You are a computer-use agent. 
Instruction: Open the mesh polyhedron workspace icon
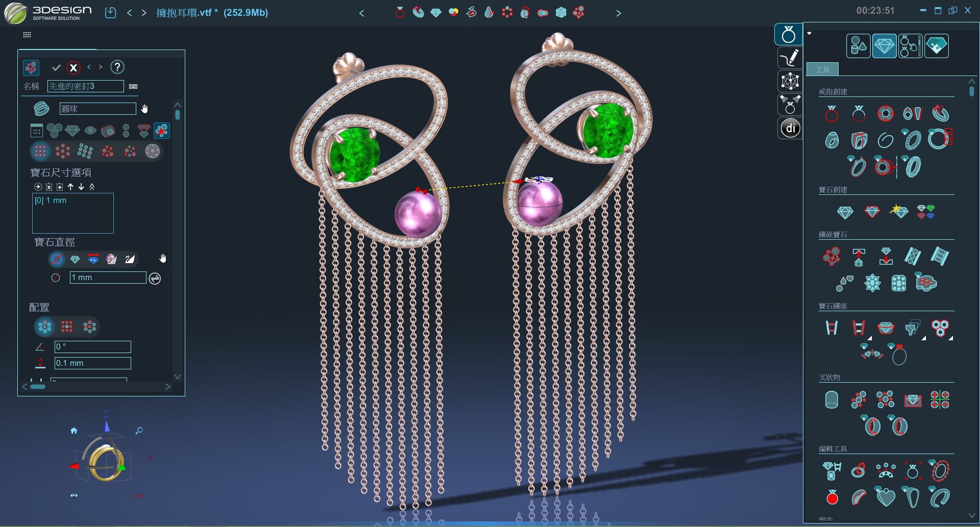pyautogui.click(x=789, y=81)
